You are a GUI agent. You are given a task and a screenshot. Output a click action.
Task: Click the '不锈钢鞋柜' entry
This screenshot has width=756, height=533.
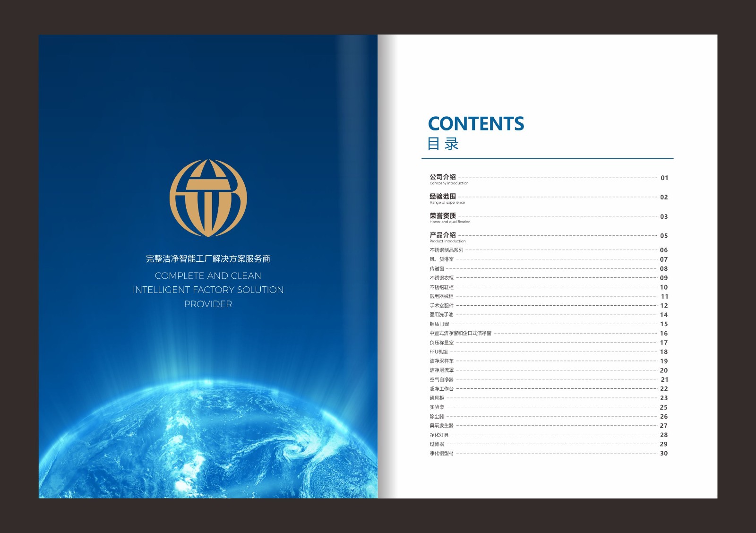[441, 287]
